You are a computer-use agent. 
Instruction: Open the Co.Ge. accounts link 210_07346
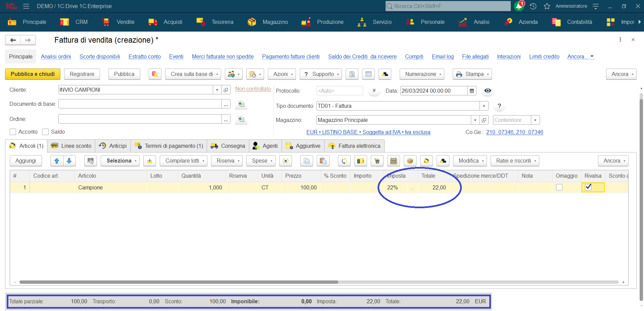pyautogui.click(x=514, y=132)
